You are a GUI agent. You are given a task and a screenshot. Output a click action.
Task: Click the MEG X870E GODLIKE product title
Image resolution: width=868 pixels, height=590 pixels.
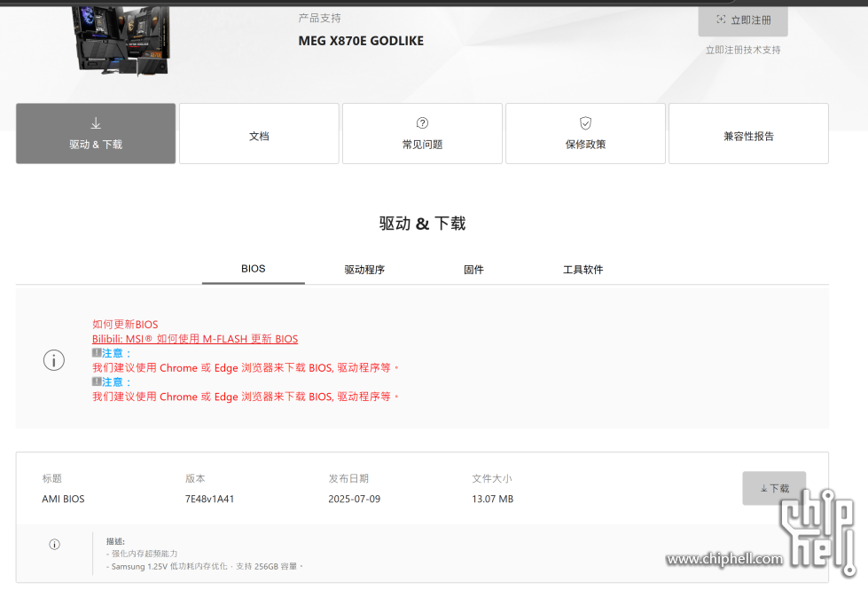(x=361, y=41)
